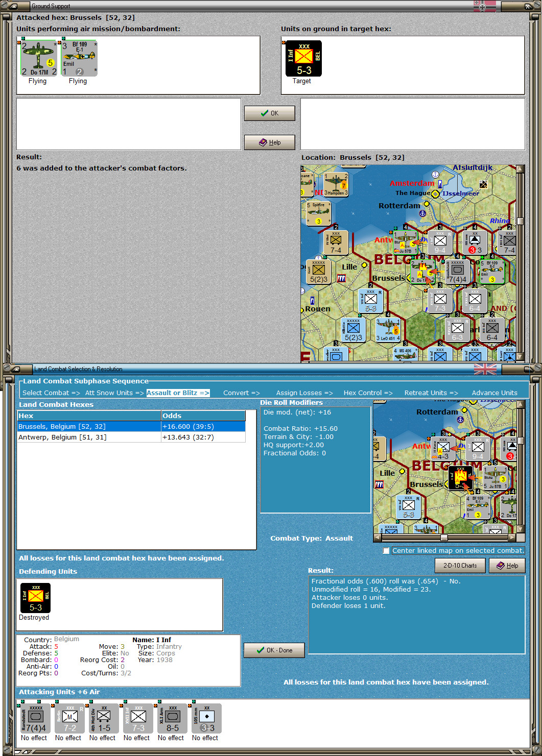Click the OK - Done button
Image resolution: width=542 pixels, height=756 pixels.
tap(274, 650)
